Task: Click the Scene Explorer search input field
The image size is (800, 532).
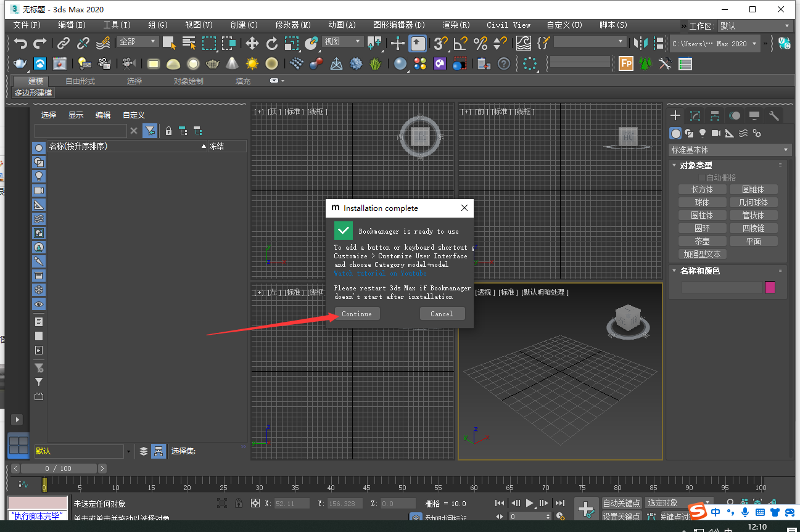Action: tap(81, 131)
